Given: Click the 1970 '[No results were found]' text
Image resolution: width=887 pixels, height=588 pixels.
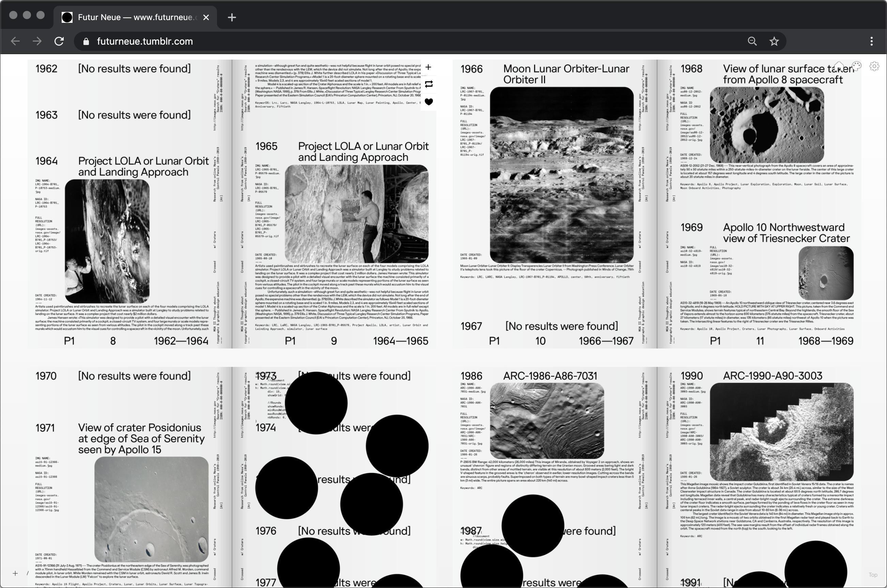Looking at the screenshot, I should tap(134, 376).
